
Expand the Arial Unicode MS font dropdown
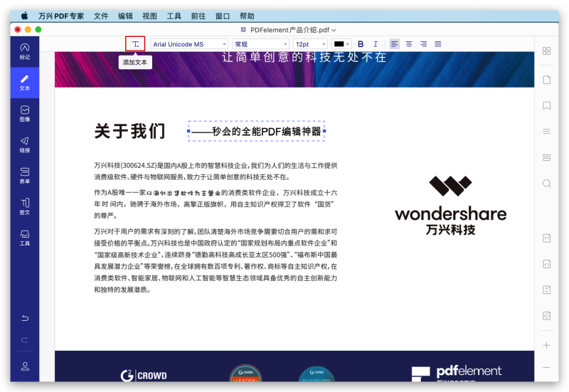coord(189,44)
